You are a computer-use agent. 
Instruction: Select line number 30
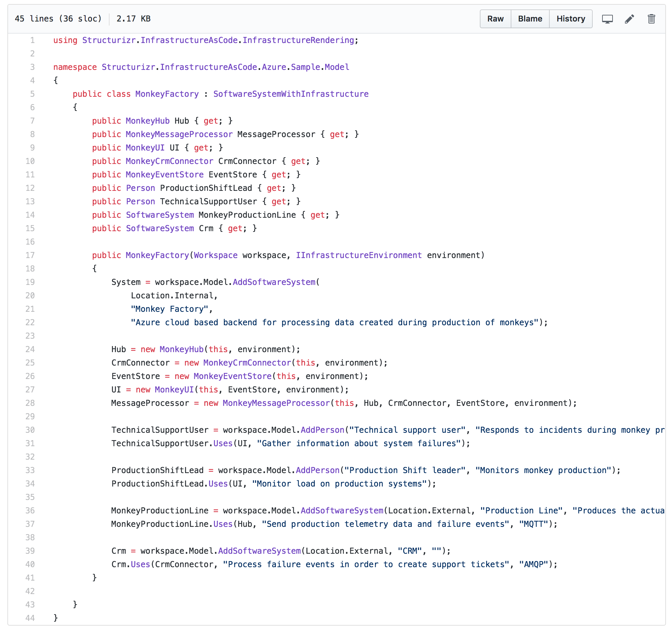point(30,430)
